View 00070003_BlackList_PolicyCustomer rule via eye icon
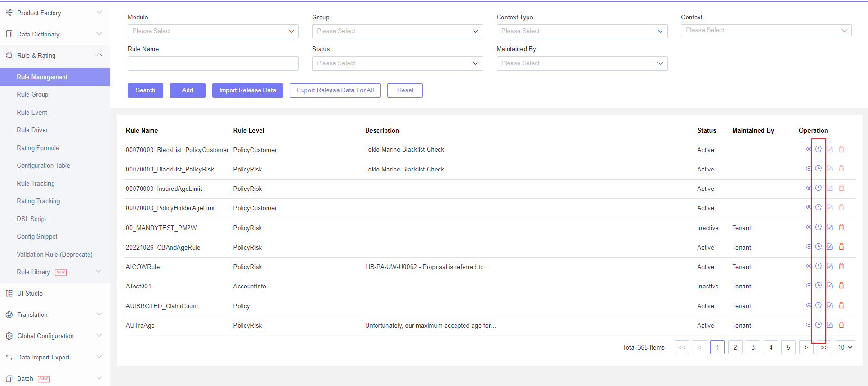Viewport: 868px width, 386px height. [808, 149]
